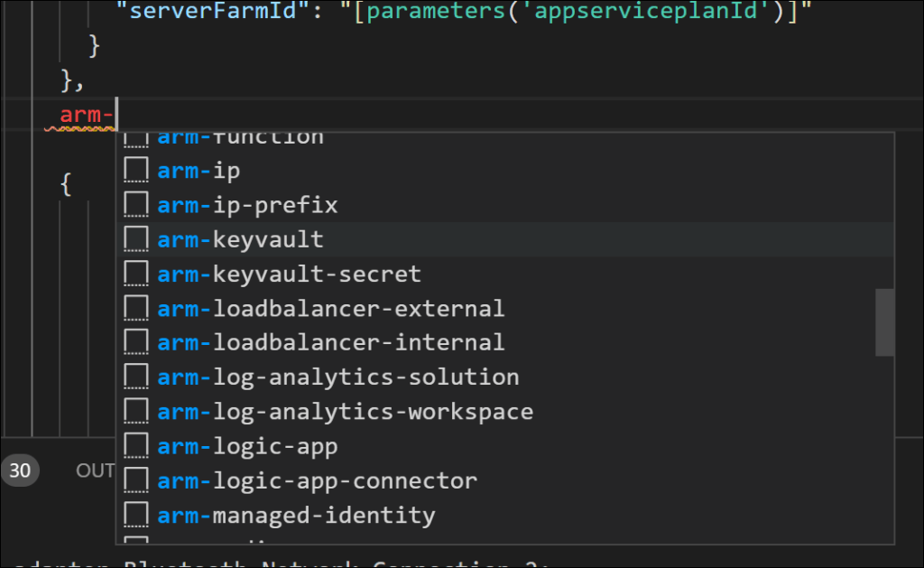
Task: Open the OUTPUT panel tab
Action: click(95, 470)
